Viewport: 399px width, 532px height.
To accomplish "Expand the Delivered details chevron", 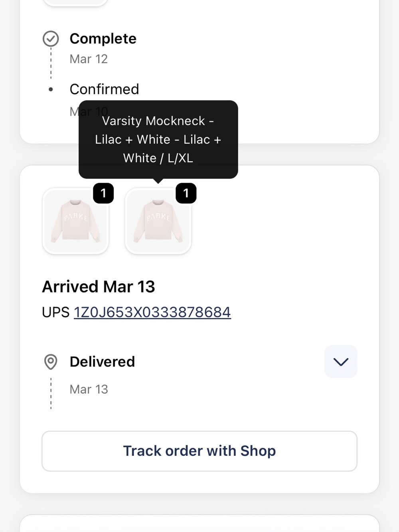I will click(341, 362).
